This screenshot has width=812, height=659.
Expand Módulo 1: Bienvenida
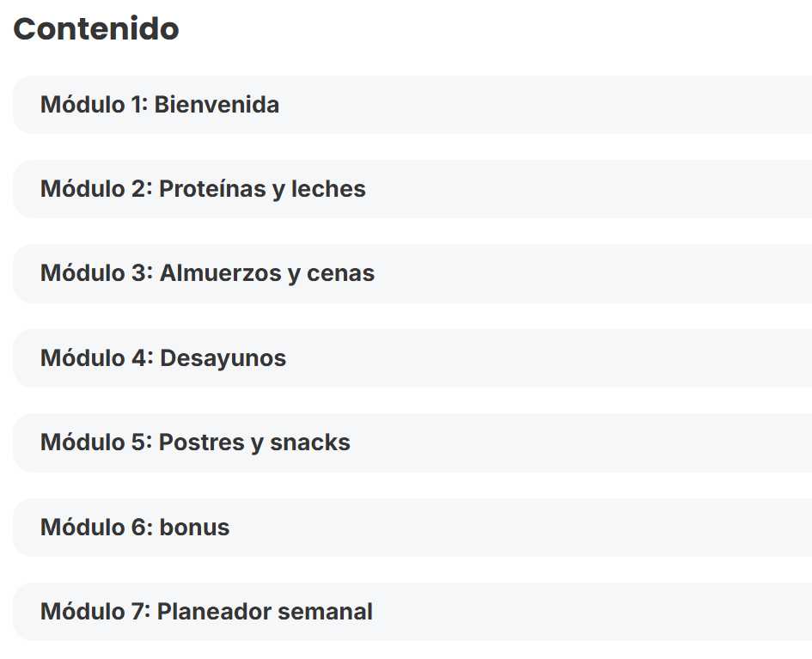click(x=160, y=105)
